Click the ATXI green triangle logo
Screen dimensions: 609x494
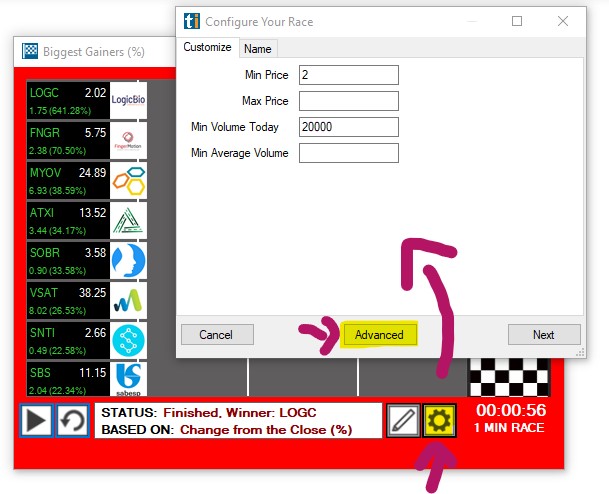pyautogui.click(x=129, y=220)
